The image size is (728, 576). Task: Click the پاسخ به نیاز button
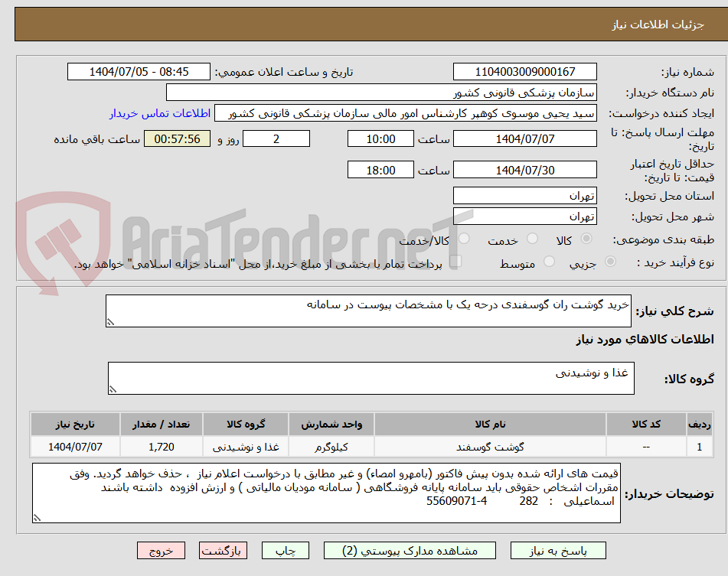(x=558, y=551)
